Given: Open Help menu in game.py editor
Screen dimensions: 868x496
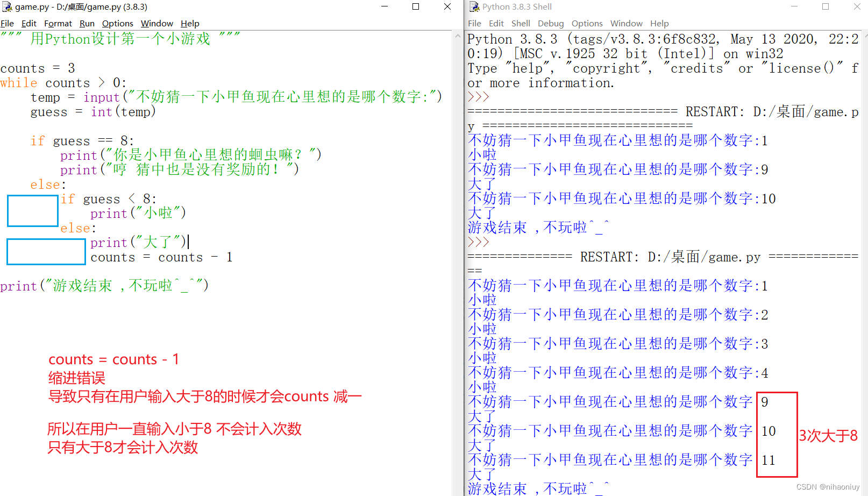Looking at the screenshot, I should tap(190, 24).
